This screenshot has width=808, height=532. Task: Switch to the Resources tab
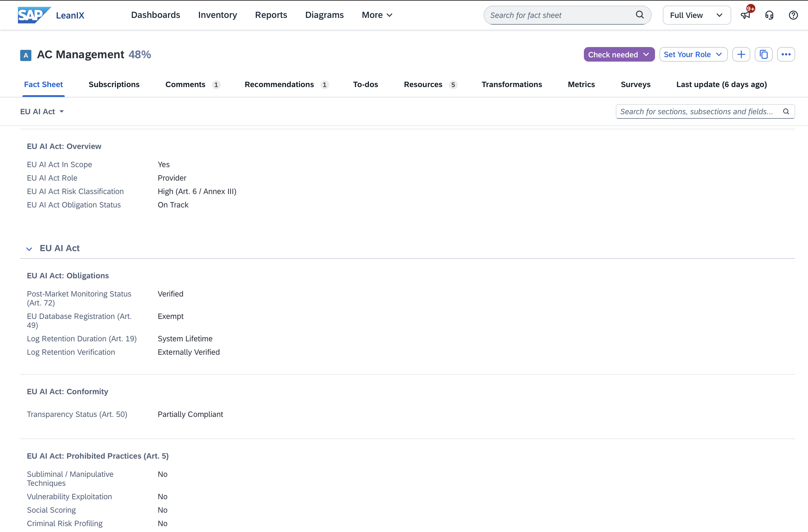tap(431, 85)
